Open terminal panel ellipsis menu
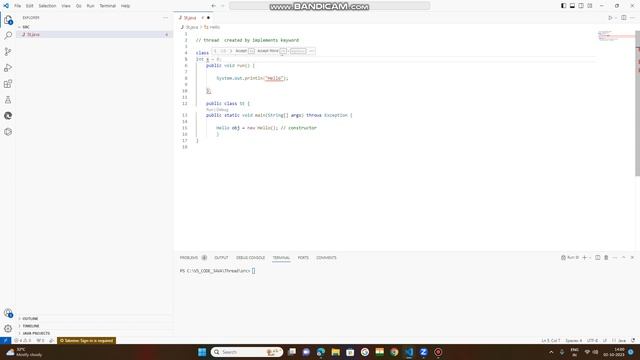This screenshot has height=360, width=640. tap(615, 258)
